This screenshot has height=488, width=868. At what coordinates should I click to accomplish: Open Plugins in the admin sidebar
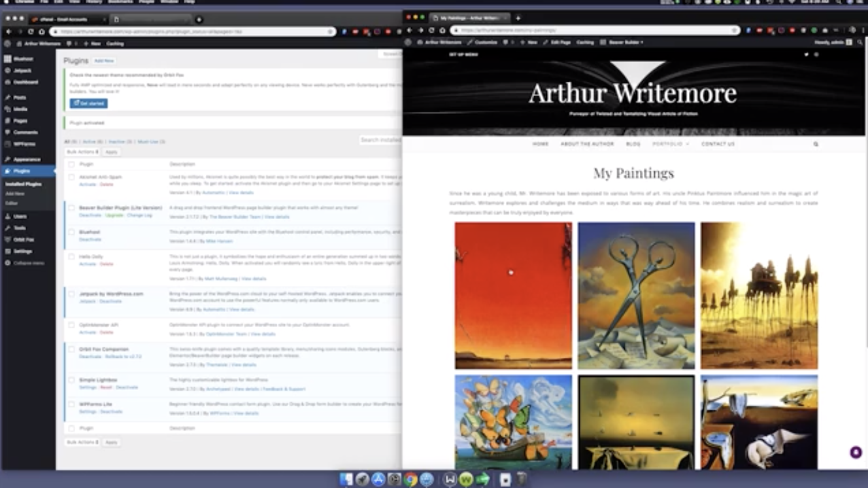tap(27, 171)
